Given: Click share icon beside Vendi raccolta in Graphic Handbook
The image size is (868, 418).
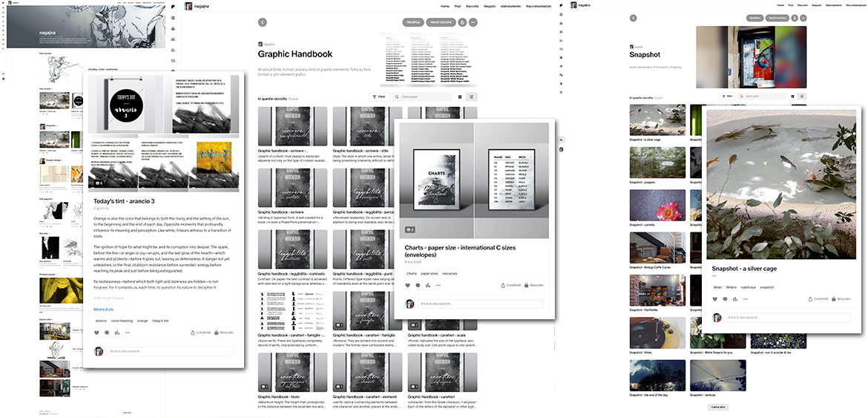Looking at the screenshot, I should coord(462,23).
